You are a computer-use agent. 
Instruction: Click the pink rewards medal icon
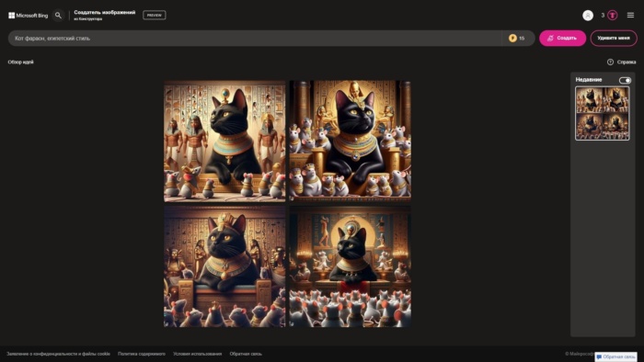pyautogui.click(x=613, y=16)
